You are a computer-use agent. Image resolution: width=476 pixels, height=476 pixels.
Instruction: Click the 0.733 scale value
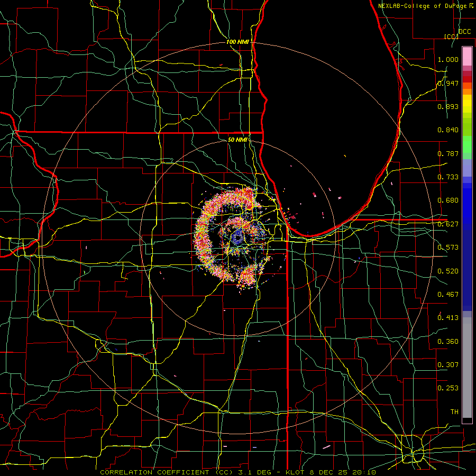coord(448,177)
